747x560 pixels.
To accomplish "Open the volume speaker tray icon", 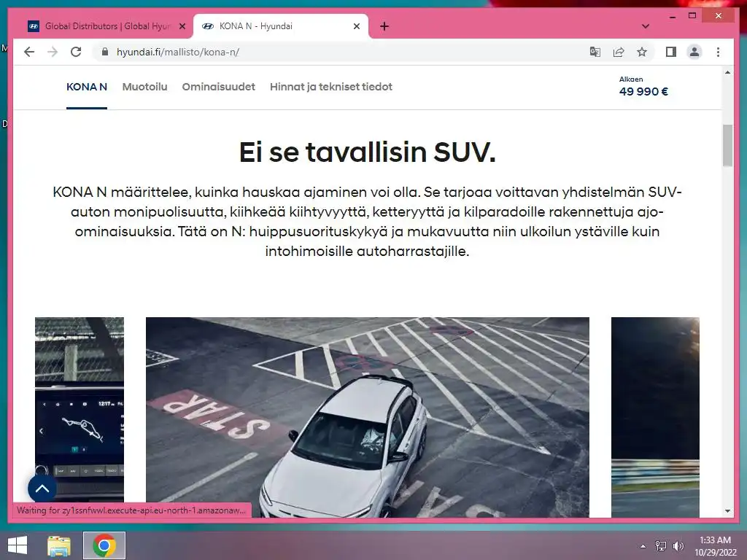I will click(x=678, y=546).
